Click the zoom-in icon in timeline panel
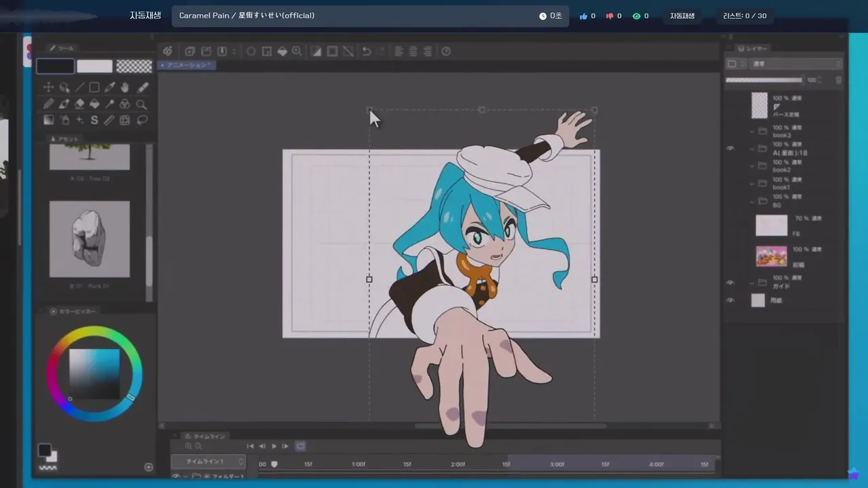This screenshot has height=488, width=868. pos(189,446)
